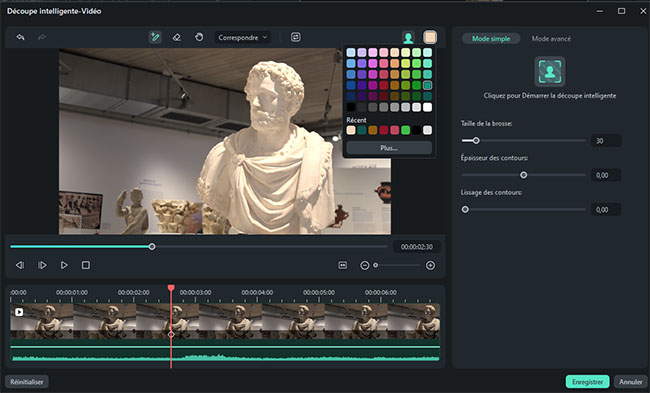Select the Mode simple tab
This screenshot has height=393, width=650.
491,39
